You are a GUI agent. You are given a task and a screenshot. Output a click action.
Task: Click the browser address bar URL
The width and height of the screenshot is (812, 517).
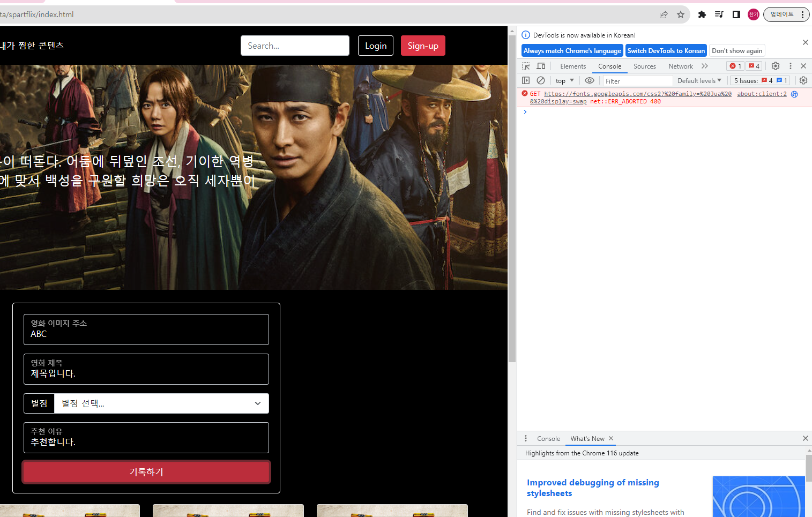pos(36,14)
